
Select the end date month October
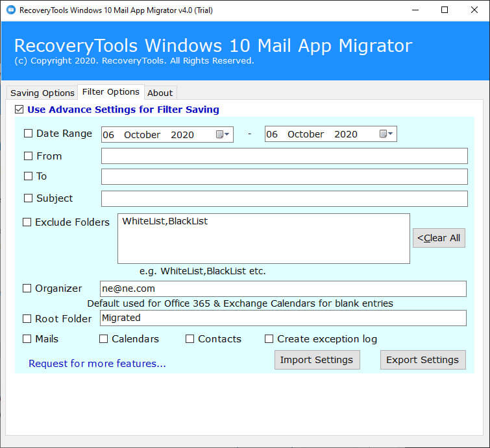coord(306,134)
